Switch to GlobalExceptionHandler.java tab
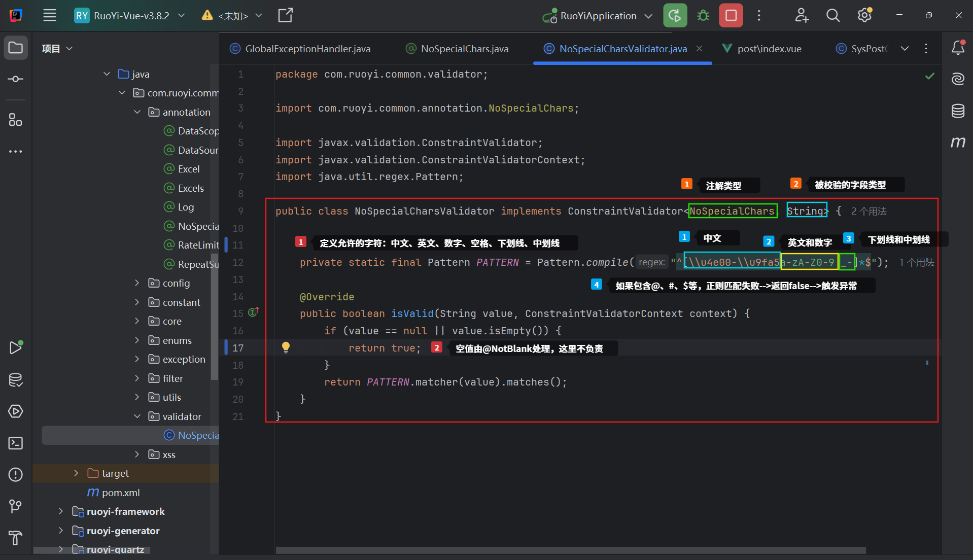The width and height of the screenshot is (973, 560). tap(300, 49)
